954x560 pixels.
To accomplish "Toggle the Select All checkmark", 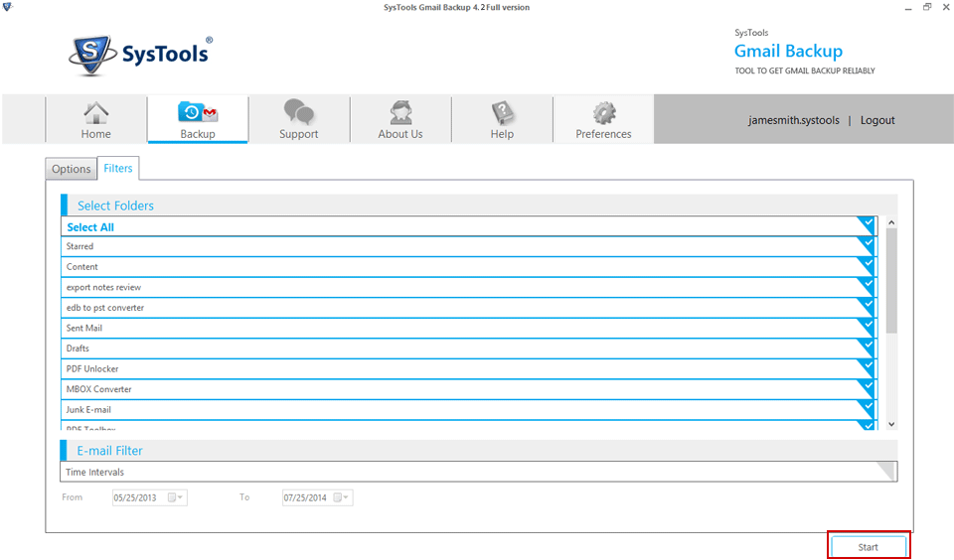I will click(867, 225).
